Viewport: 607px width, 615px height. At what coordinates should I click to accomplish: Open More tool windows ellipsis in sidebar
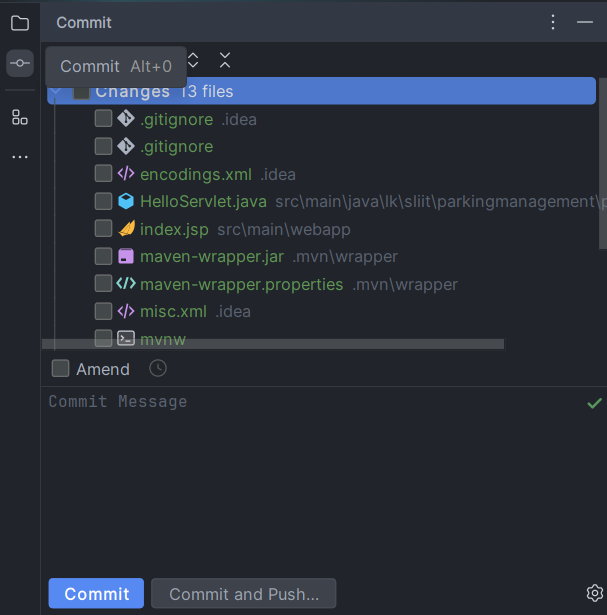tap(20, 157)
